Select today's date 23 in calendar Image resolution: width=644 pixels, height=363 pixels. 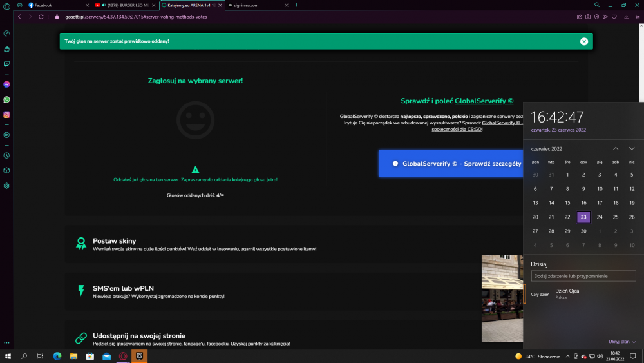[x=583, y=217]
